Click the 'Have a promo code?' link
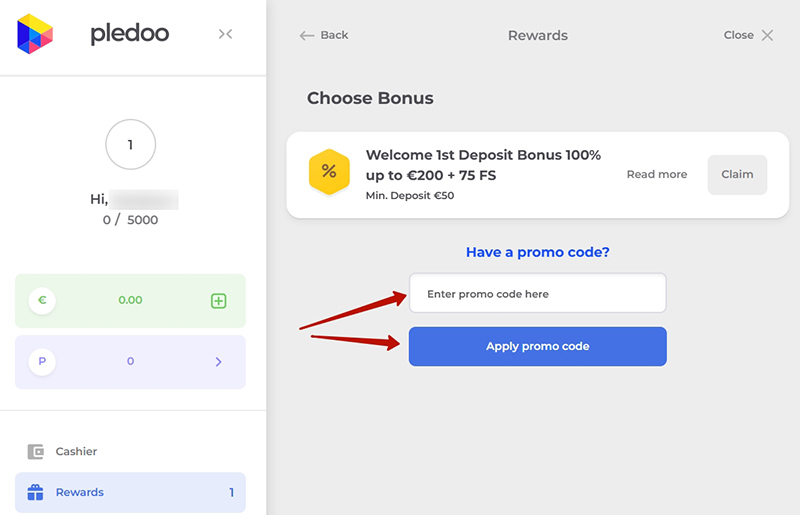 click(537, 252)
